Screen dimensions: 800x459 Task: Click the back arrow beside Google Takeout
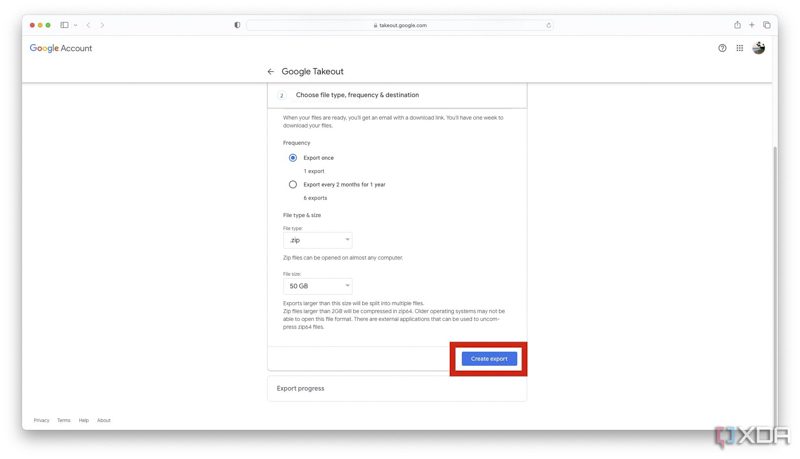pyautogui.click(x=270, y=71)
